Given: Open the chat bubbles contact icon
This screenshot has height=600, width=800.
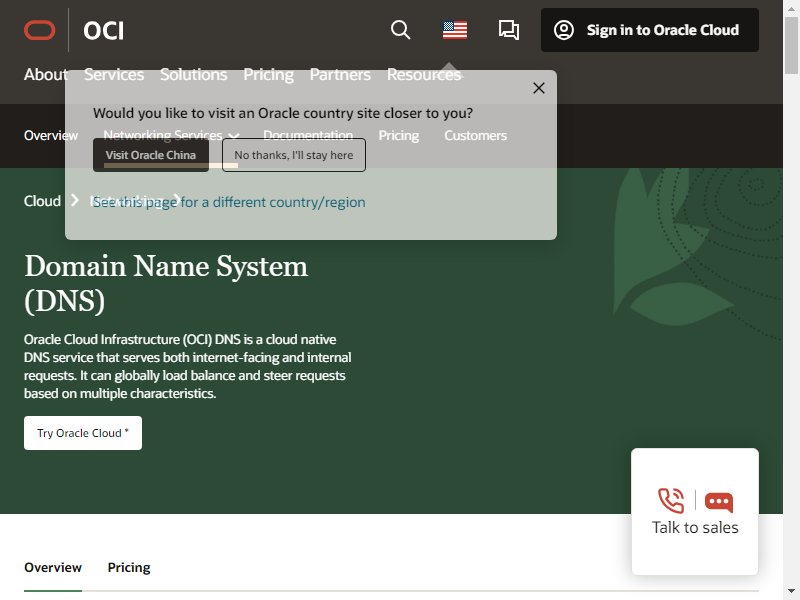Looking at the screenshot, I should pyautogui.click(x=509, y=30).
